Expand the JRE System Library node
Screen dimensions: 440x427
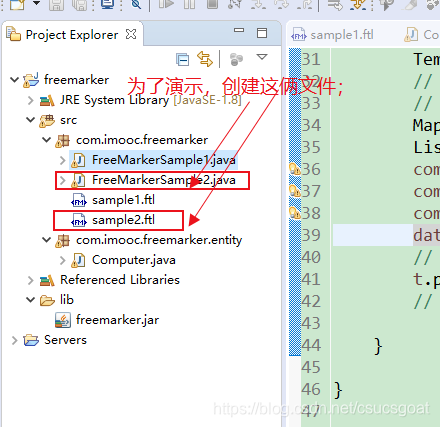click(30, 100)
